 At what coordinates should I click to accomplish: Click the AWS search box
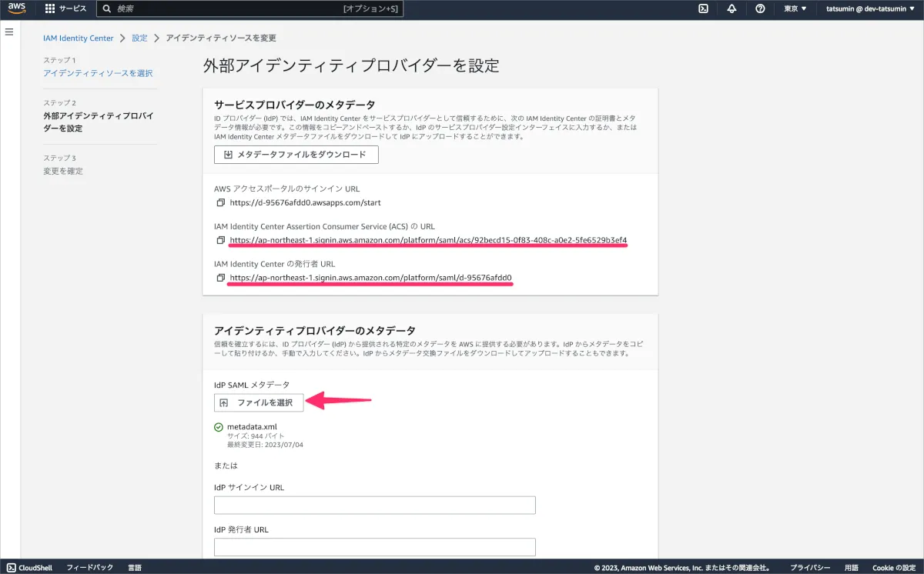(249, 8)
